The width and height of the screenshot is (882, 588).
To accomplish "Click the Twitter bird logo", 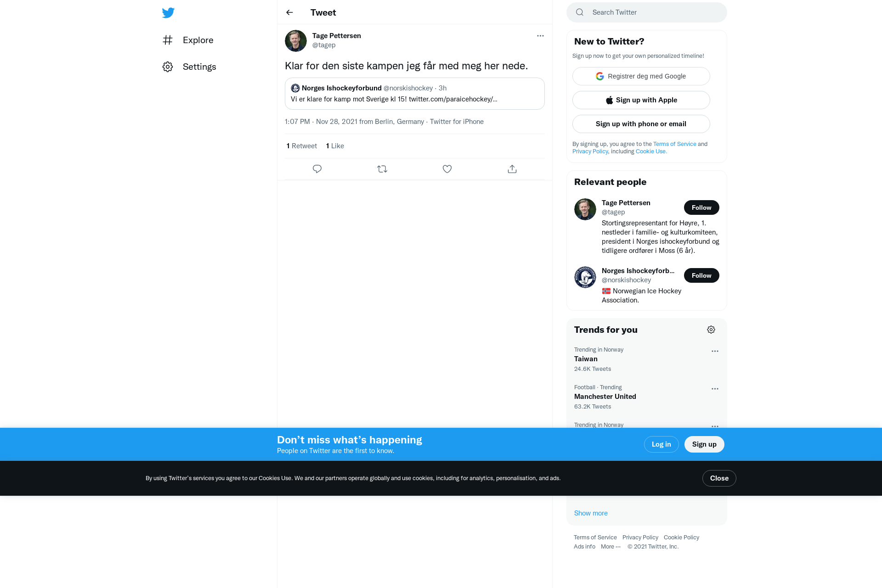I will (x=168, y=13).
